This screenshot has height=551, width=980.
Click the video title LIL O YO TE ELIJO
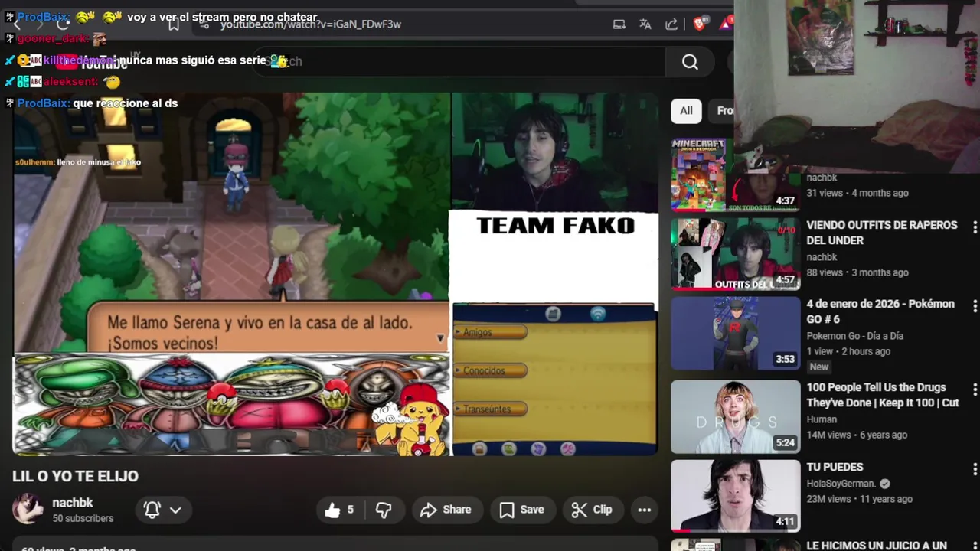(x=75, y=476)
